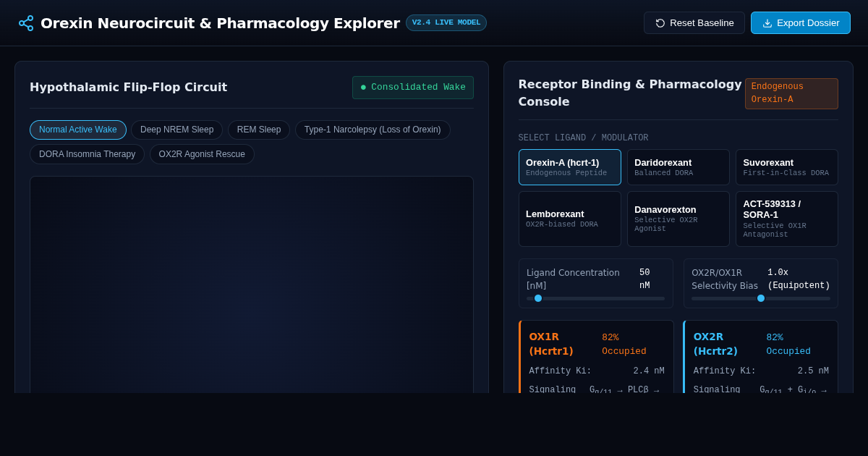Image resolution: width=868 pixels, height=456 pixels.
Task: Click the Export Dossier button
Action: pyautogui.click(x=801, y=23)
